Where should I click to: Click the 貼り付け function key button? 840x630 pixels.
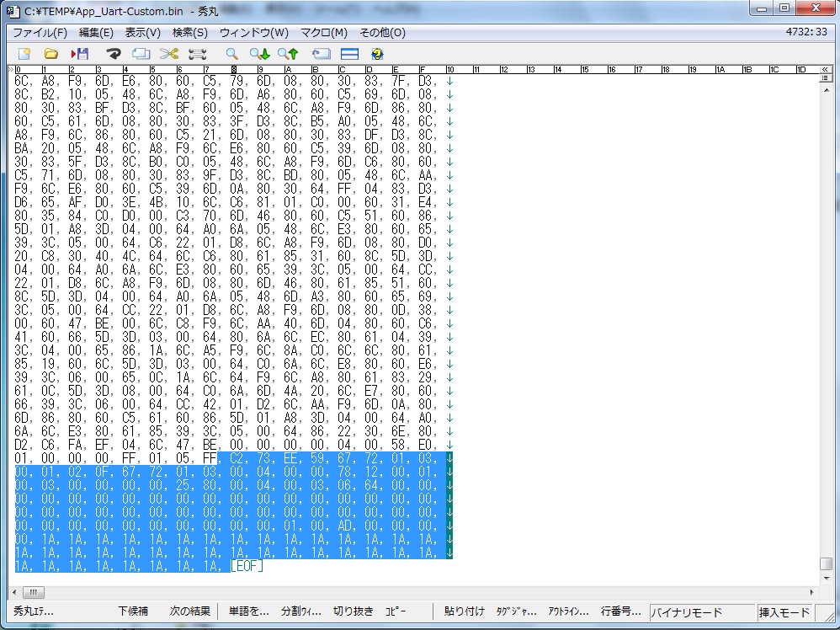pos(465,611)
